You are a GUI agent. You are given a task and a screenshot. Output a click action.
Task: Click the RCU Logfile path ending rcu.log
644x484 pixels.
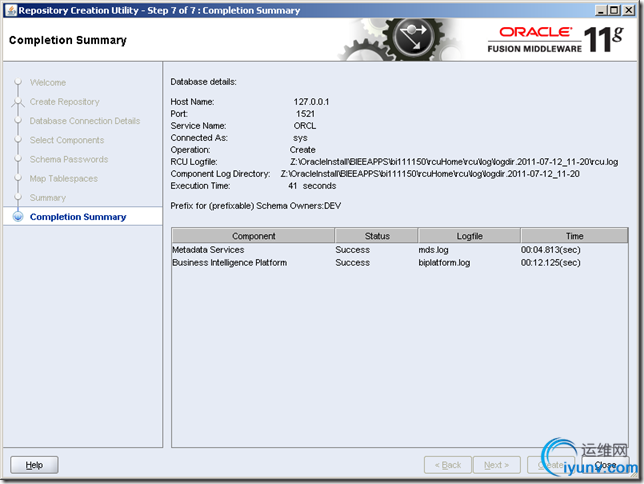454,162
